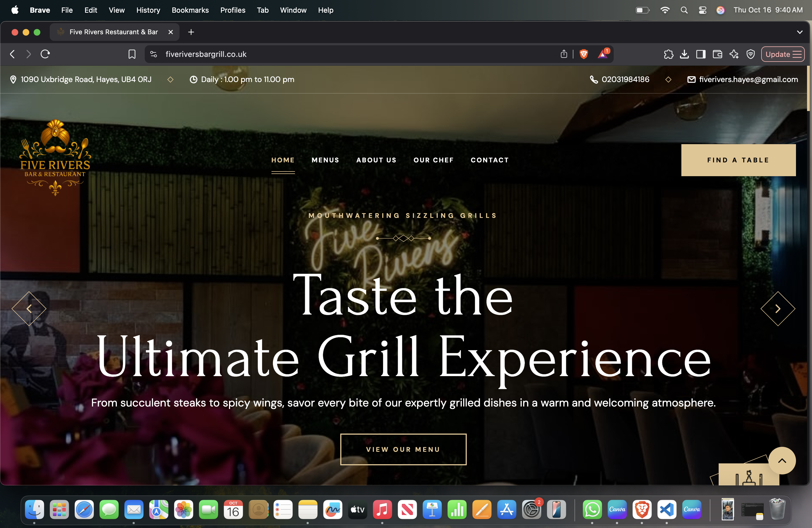Open macOS Control Center toggles

(702, 10)
